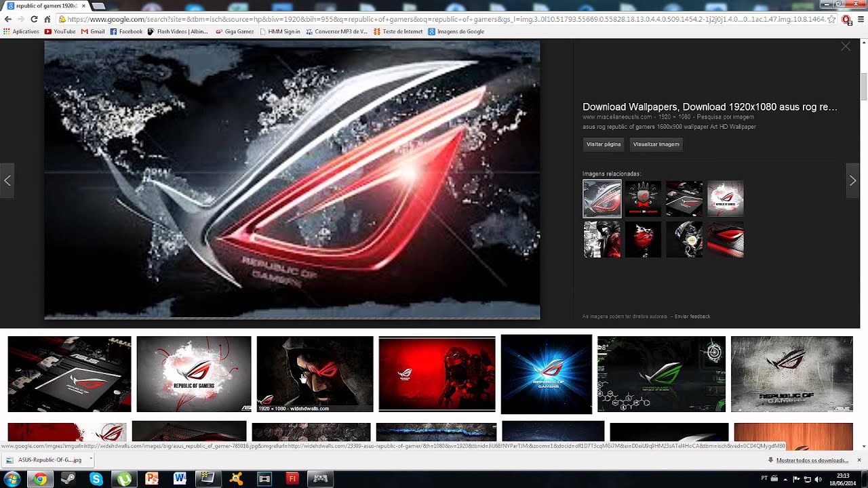Open the Avast antivirus taskbar icon
The image size is (868, 488).
pyautogui.click(x=236, y=479)
